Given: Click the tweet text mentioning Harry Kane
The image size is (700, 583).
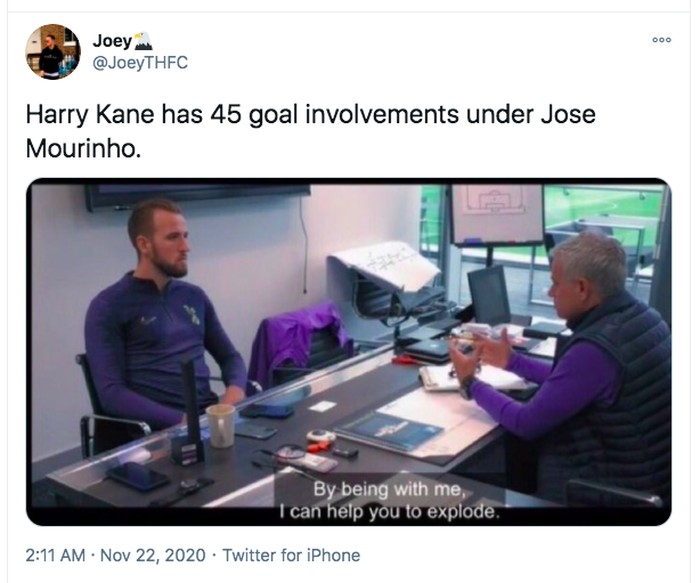Looking at the screenshot, I should point(310,114).
